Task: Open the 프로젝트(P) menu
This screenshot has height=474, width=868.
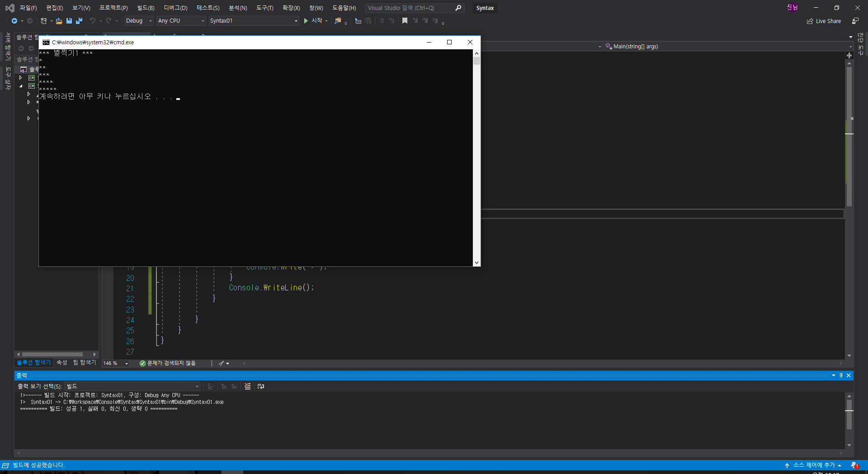Action: pyautogui.click(x=113, y=8)
